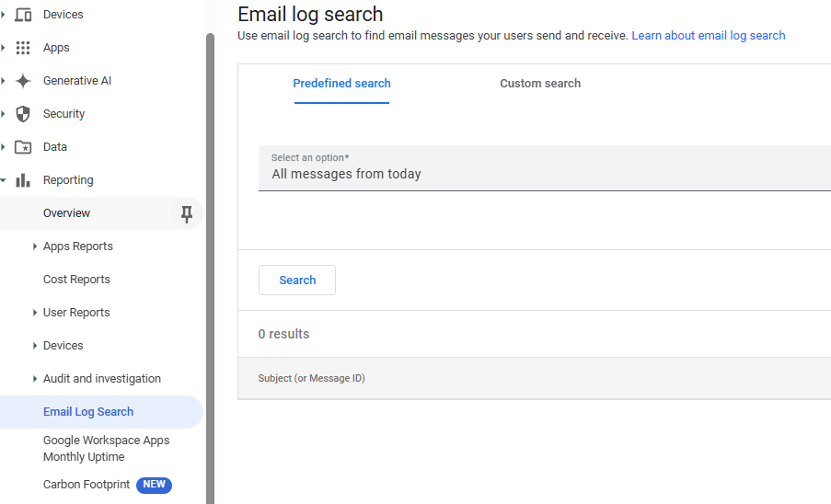Click the sidebar vertical scrollbar
The height and width of the screenshot is (504, 831).
click(x=210, y=267)
